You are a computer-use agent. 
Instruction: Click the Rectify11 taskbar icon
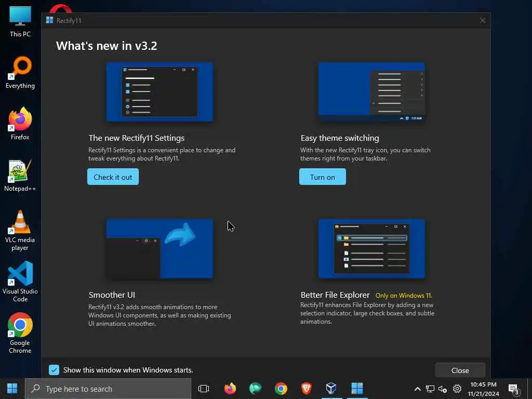pos(357,389)
